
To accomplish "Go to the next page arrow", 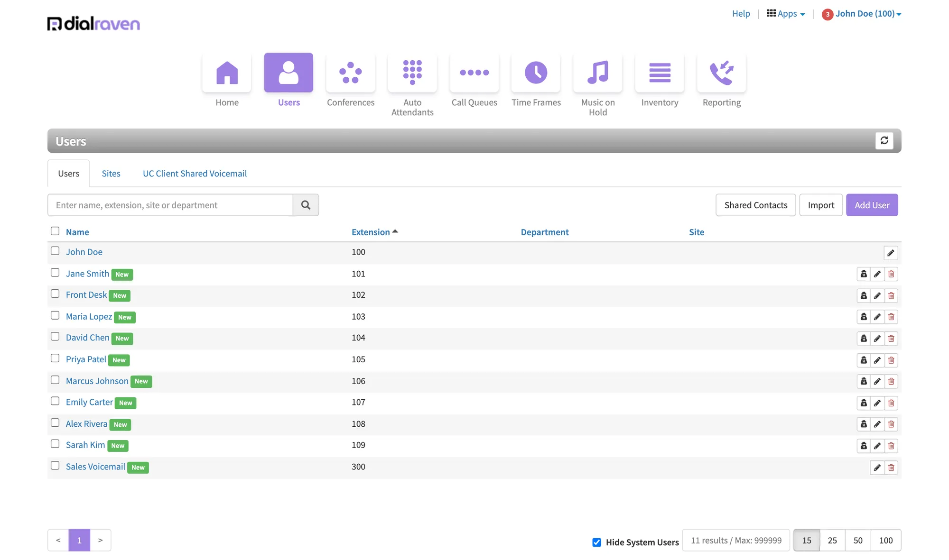I will 100,540.
